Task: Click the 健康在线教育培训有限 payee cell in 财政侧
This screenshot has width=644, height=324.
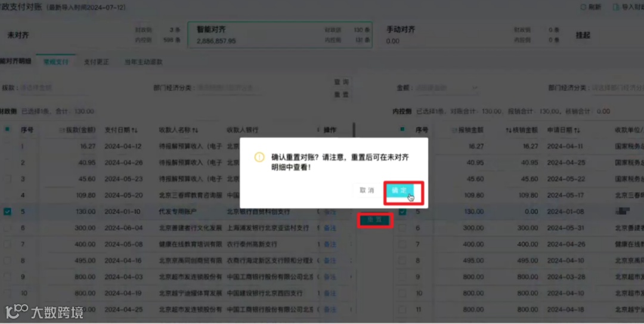Action: coord(190,244)
